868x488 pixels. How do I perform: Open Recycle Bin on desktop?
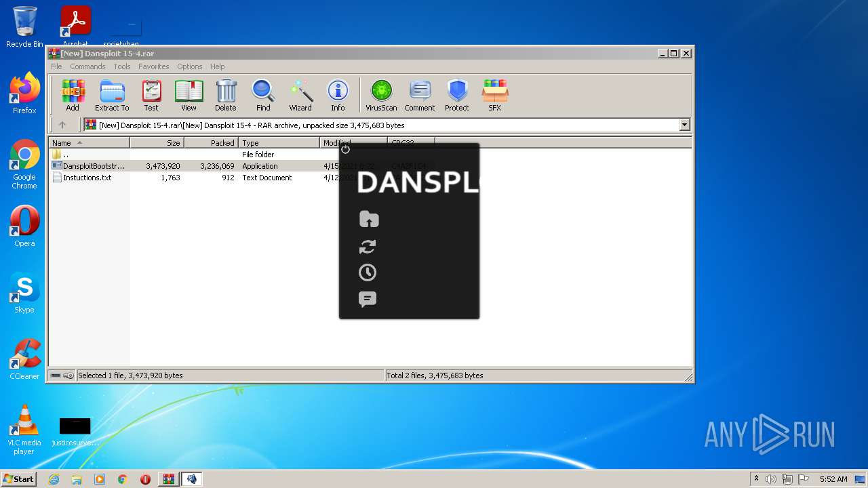[24, 27]
